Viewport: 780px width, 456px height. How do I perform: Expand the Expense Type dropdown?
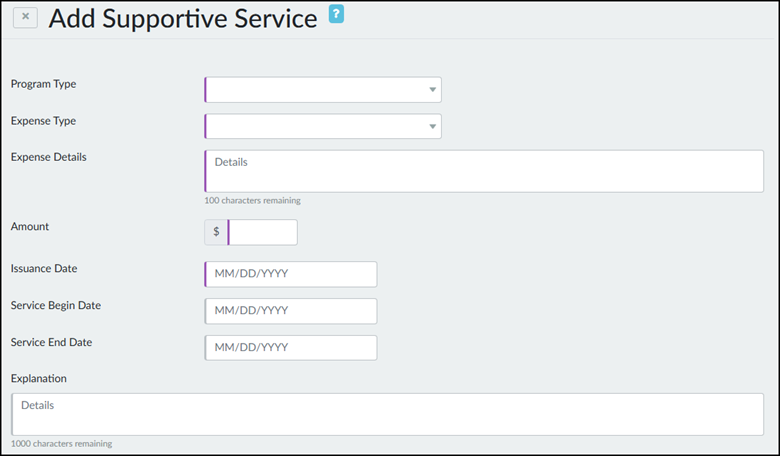(x=323, y=126)
